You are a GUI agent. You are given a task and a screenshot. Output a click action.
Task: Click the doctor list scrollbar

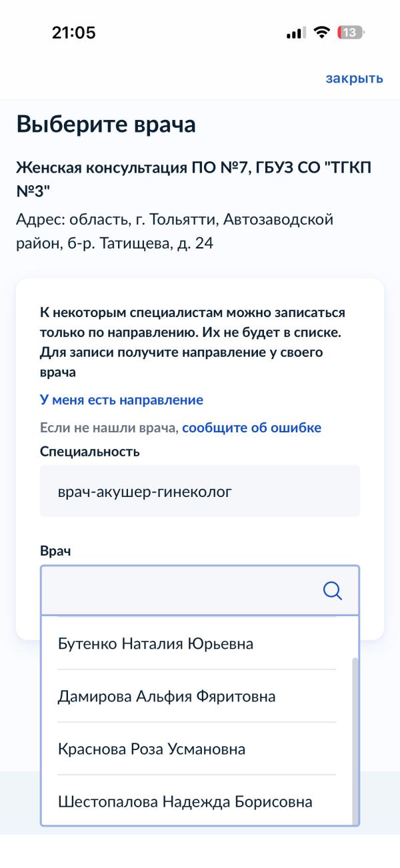pyautogui.click(x=355, y=733)
